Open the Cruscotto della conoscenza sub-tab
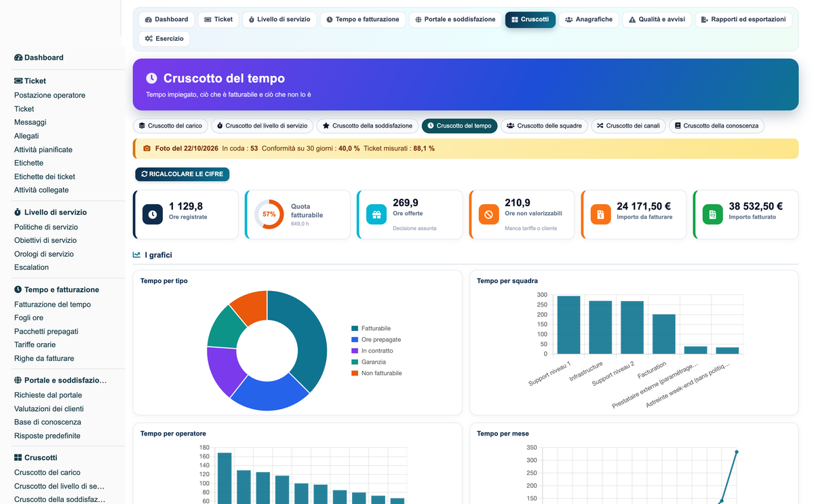Screen dimensions: 814x504 tap(716, 126)
